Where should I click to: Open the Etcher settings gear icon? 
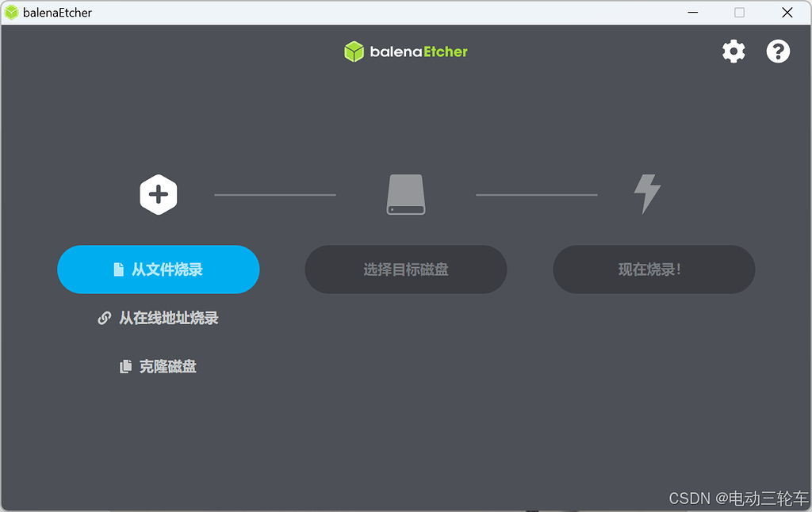[x=733, y=51]
